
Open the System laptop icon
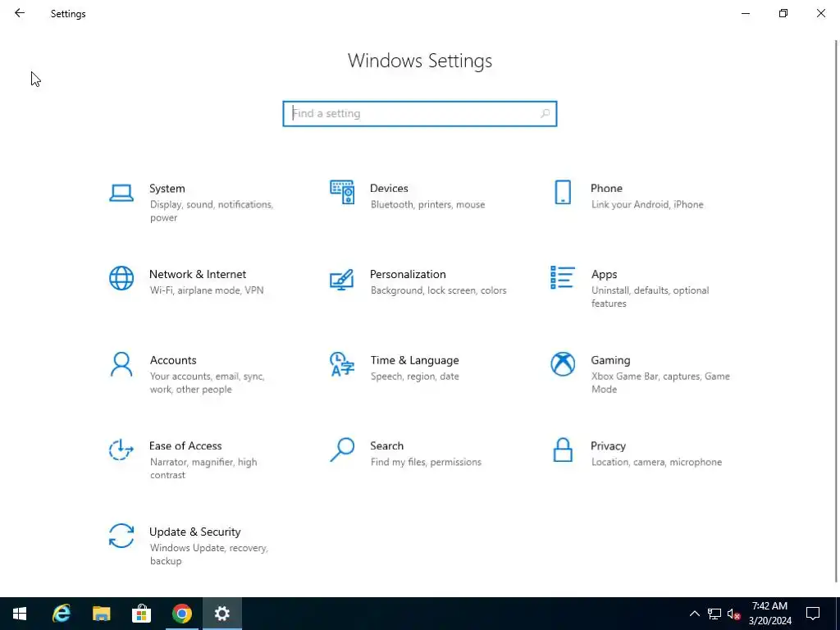(121, 193)
